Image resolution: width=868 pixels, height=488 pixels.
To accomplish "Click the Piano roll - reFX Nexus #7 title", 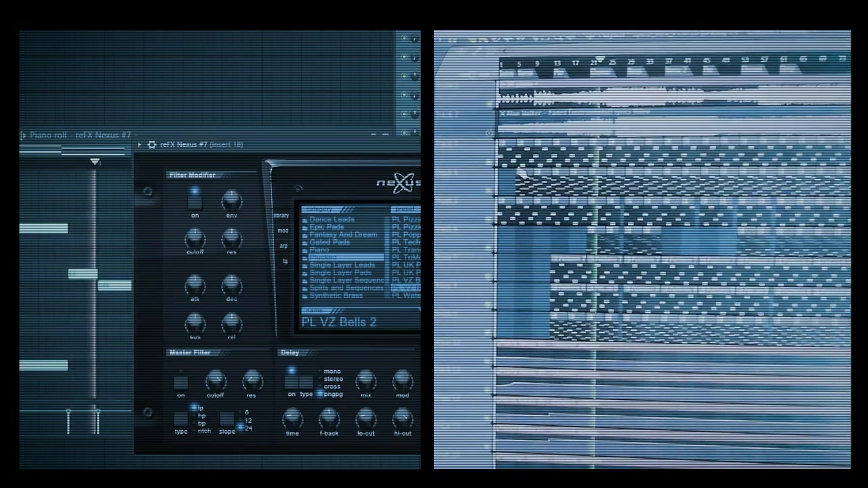I will click(80, 136).
